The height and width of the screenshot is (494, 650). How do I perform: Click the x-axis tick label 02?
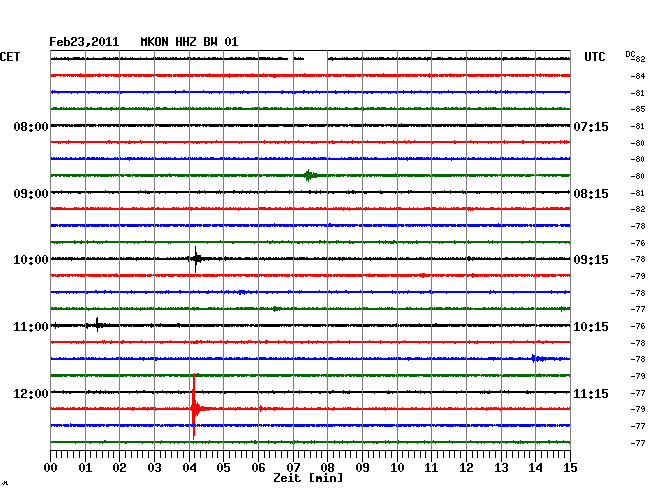pos(119,467)
